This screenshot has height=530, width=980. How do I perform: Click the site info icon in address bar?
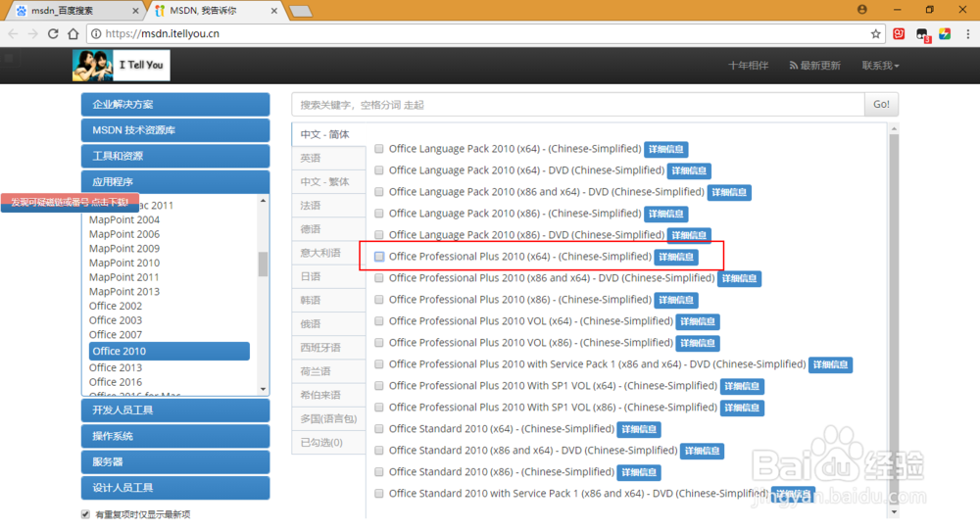tap(96, 33)
